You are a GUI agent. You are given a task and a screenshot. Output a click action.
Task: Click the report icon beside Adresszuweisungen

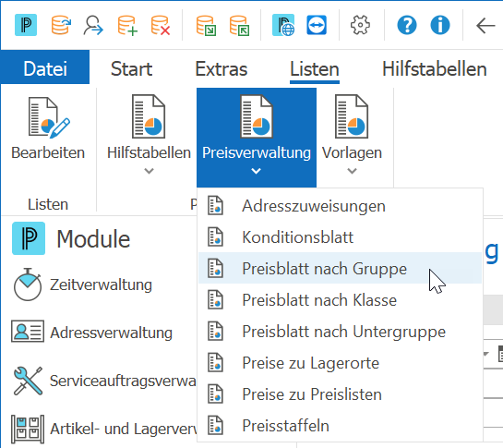coord(215,206)
